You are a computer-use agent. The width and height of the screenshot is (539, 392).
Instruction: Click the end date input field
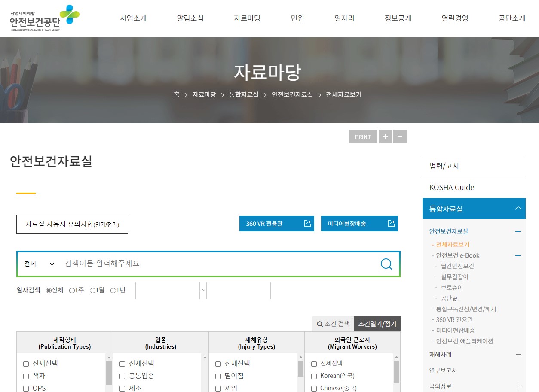click(x=239, y=290)
